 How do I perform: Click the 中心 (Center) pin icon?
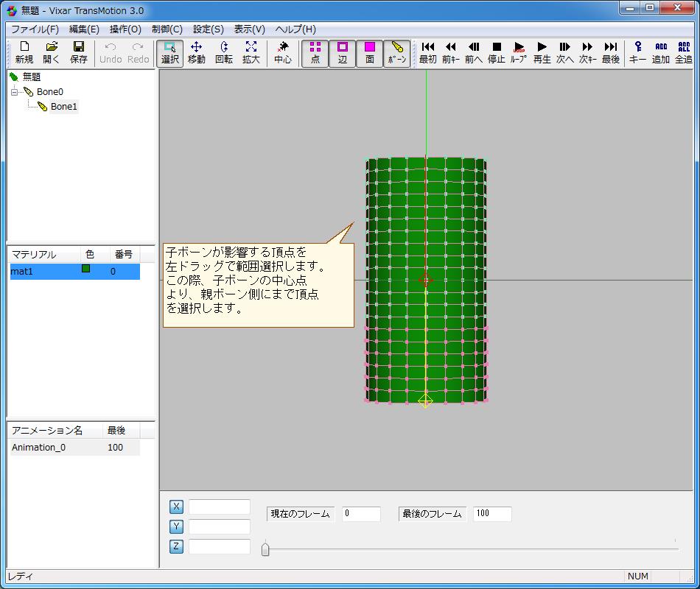point(283,52)
